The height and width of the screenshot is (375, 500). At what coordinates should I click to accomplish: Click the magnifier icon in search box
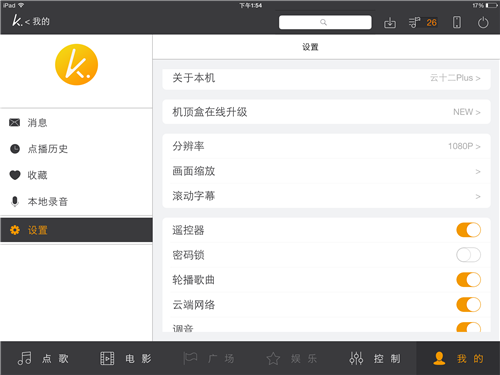click(323, 22)
